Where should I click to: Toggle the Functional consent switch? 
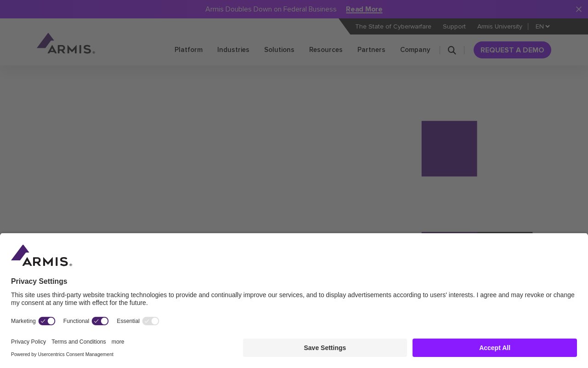tap(100, 321)
